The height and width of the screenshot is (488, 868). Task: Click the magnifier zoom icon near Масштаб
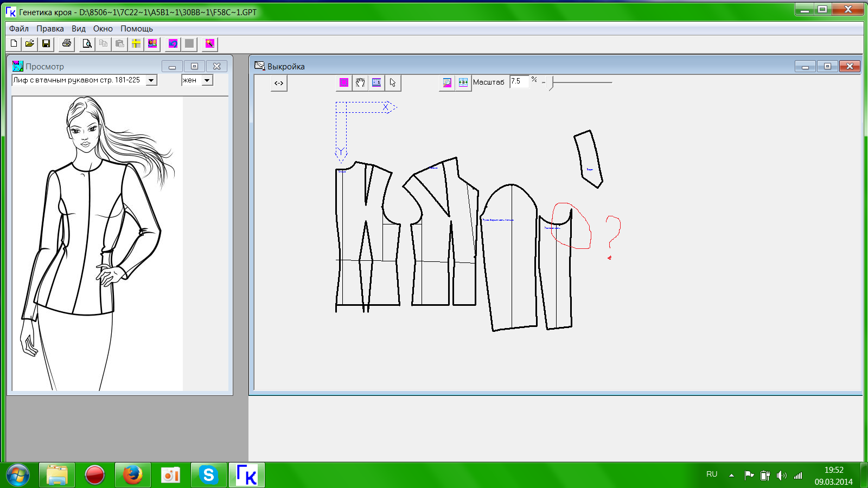coord(447,82)
